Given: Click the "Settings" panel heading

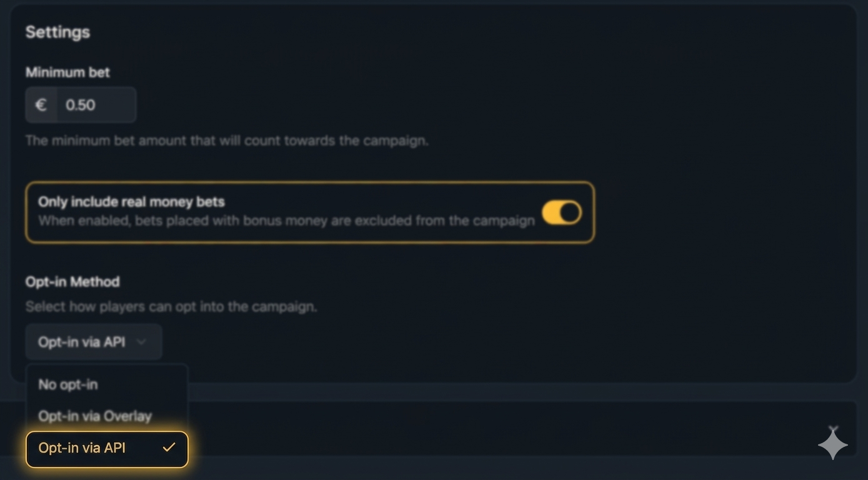Looking at the screenshot, I should [57, 32].
